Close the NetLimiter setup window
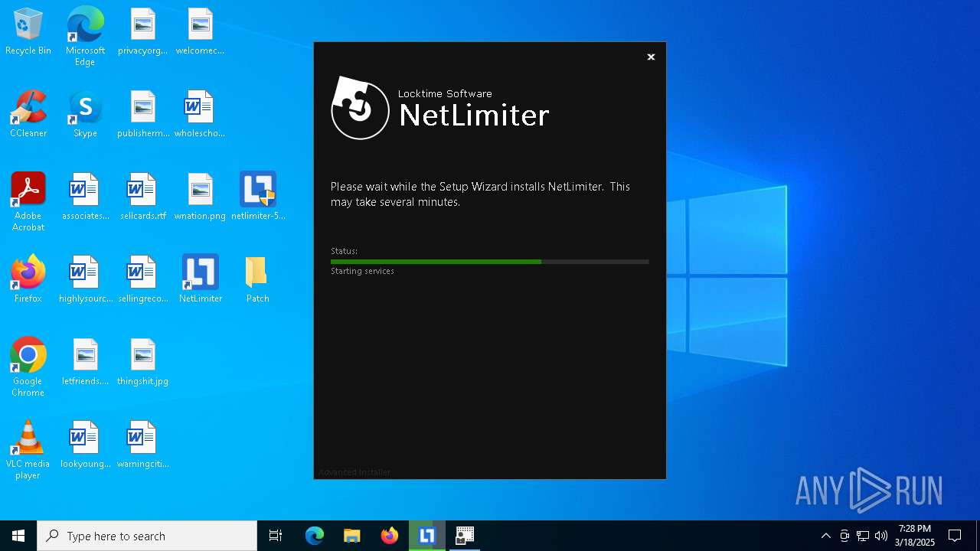The height and width of the screenshot is (551, 980). tap(651, 57)
